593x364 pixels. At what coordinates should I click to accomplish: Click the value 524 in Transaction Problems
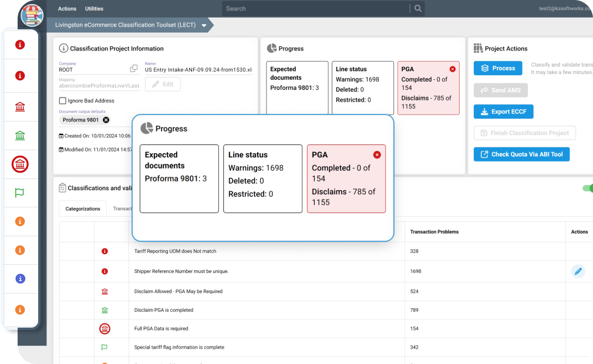click(x=414, y=291)
